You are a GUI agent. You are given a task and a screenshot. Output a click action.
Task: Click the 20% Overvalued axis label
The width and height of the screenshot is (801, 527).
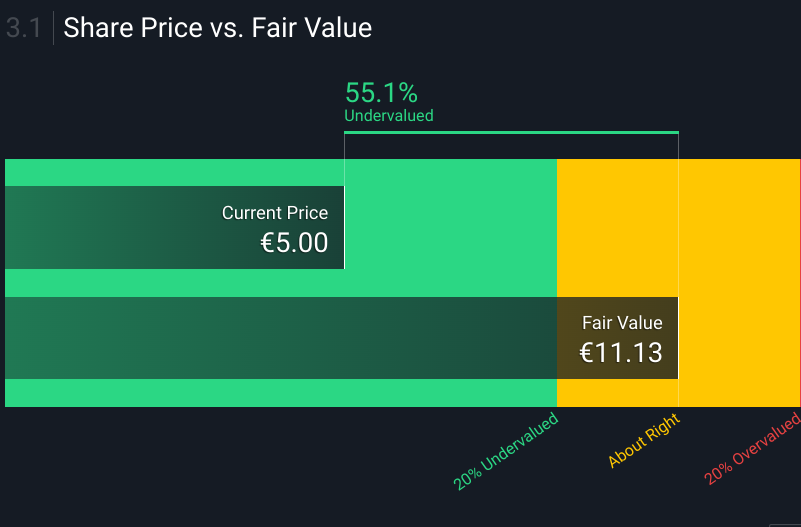tap(752, 448)
